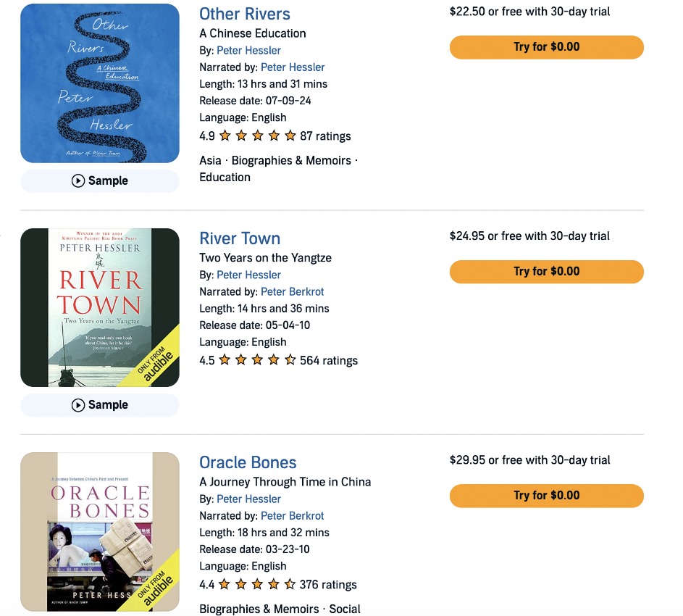Play the Other Rivers audio sample
683x616 pixels.
[100, 181]
